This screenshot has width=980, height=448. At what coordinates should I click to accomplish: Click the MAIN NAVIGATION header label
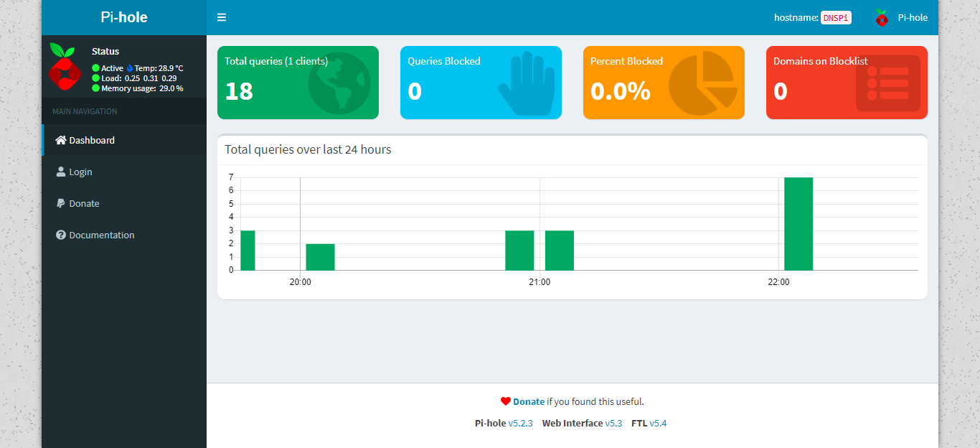(85, 111)
